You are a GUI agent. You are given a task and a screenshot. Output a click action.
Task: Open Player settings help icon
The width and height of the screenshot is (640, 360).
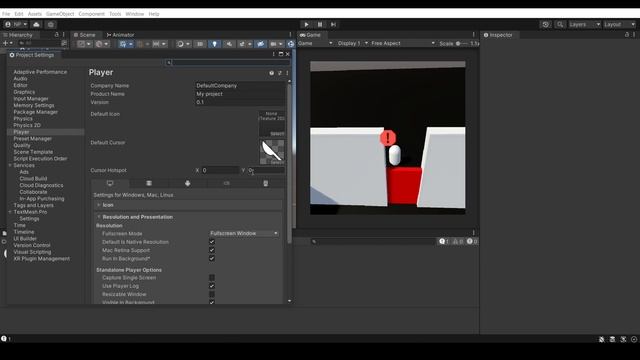271,73
